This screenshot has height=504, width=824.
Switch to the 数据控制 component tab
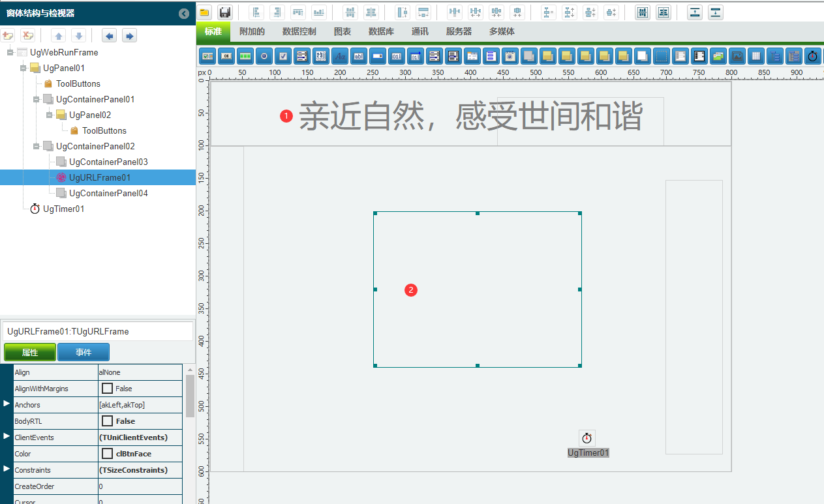(299, 31)
